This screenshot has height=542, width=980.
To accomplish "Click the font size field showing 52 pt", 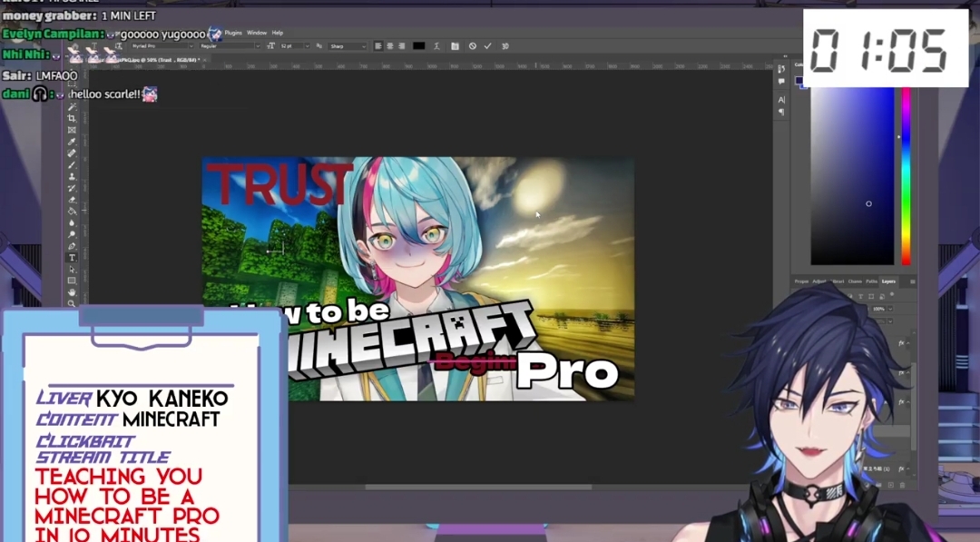I will click(x=291, y=46).
